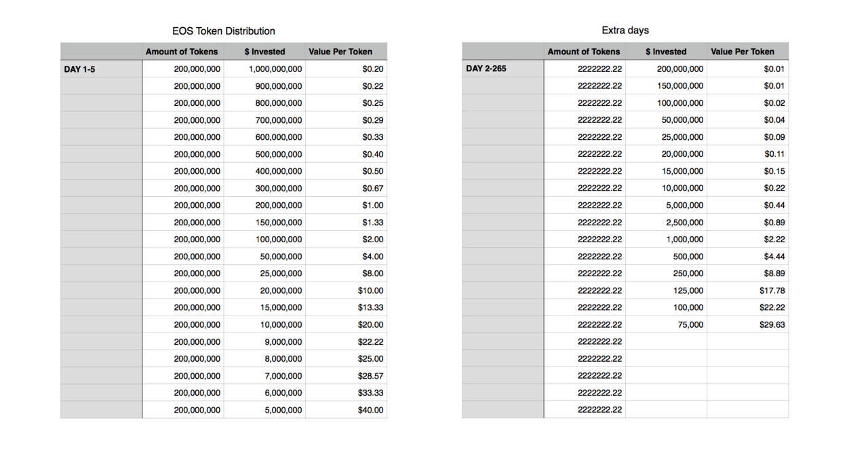Image resolution: width=868 pixels, height=454 pixels.
Task: Click the "300,000,000" invested cell
Action: [264, 188]
